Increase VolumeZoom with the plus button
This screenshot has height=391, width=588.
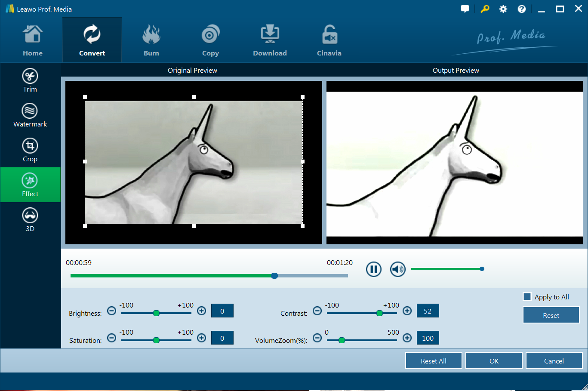407,338
